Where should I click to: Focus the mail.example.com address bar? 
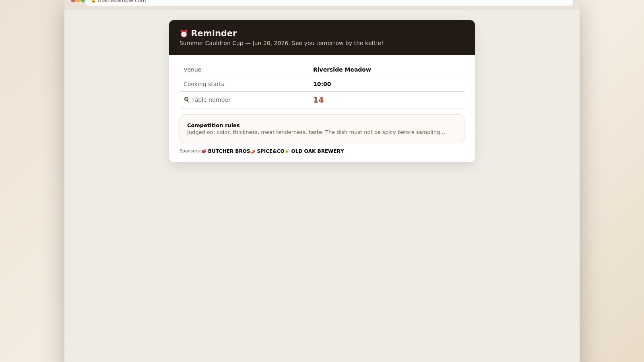coord(329,2)
